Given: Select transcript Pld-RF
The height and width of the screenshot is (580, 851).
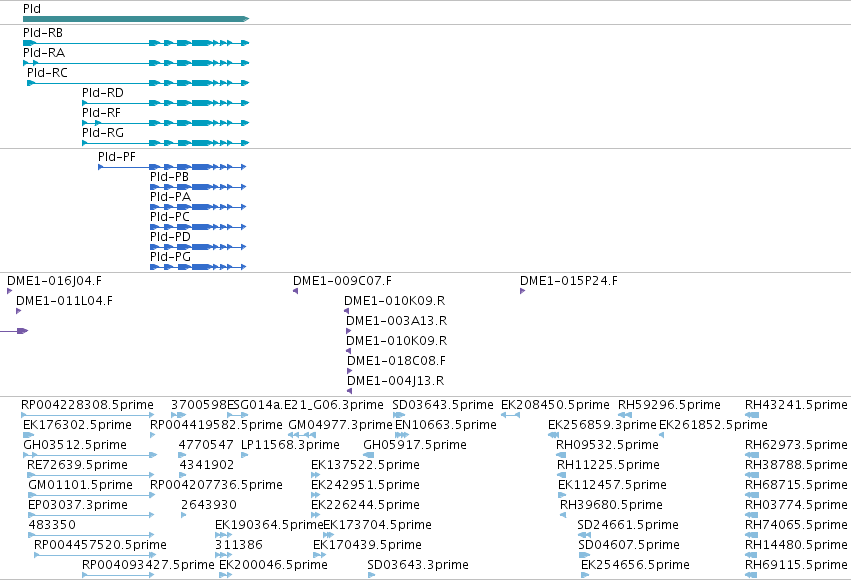Looking at the screenshot, I should 166,123.
